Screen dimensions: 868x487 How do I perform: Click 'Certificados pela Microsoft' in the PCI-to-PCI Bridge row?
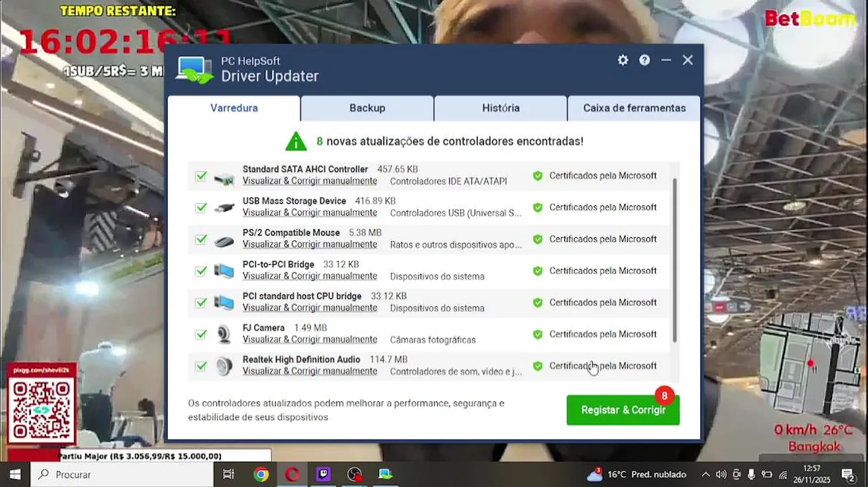(603, 271)
